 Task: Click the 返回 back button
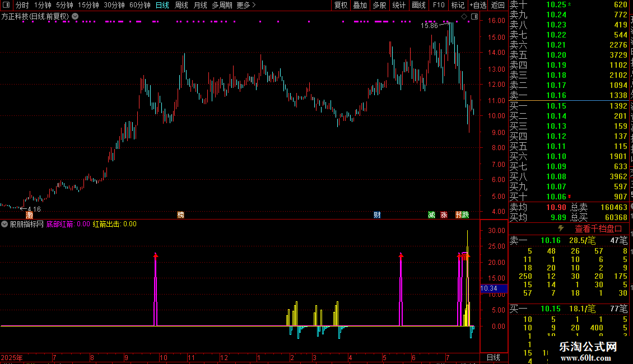(x=498, y=5)
